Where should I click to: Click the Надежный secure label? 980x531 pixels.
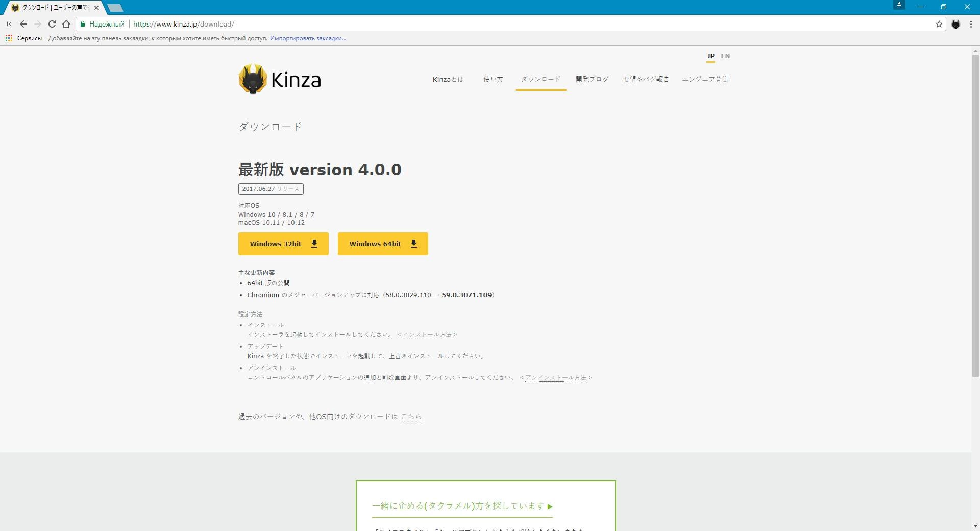[107, 24]
